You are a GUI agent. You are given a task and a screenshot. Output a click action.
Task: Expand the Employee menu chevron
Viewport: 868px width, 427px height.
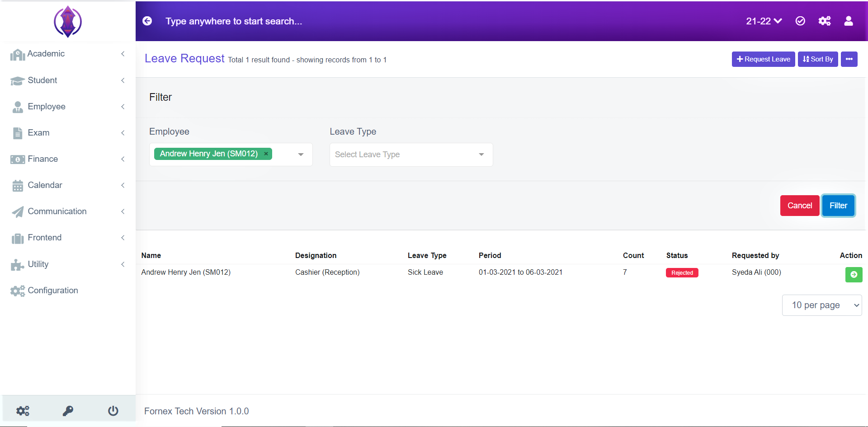coord(123,107)
